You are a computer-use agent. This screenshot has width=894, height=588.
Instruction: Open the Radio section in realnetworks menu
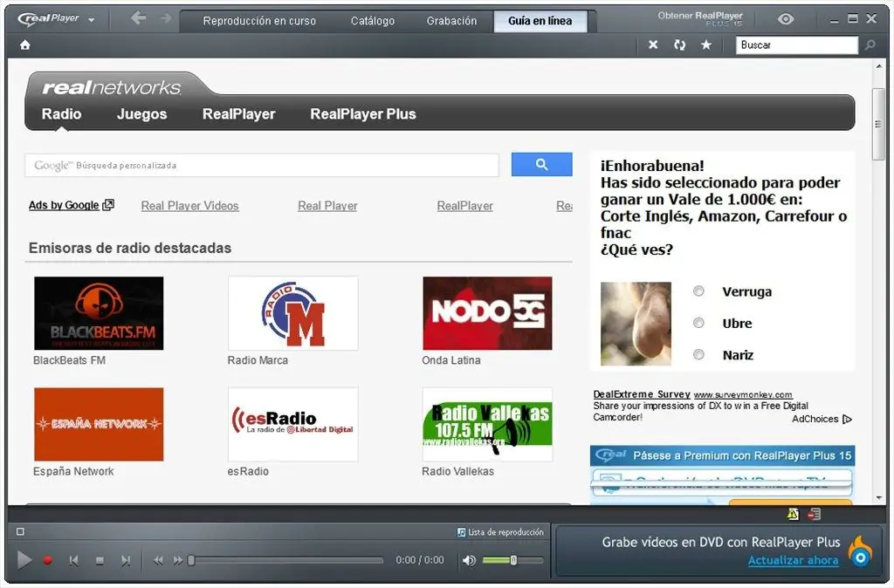[x=62, y=114]
